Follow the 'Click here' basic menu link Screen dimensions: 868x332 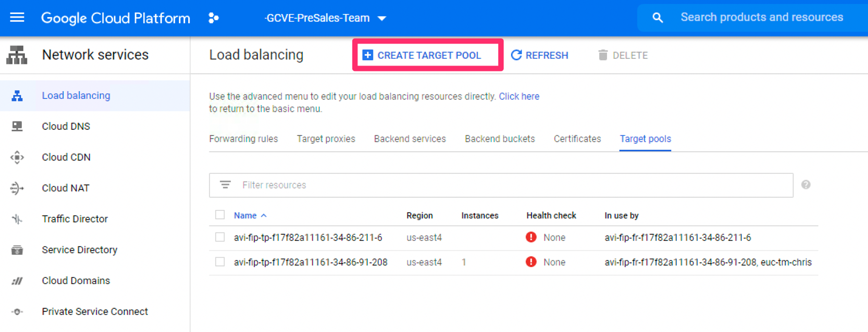point(519,97)
